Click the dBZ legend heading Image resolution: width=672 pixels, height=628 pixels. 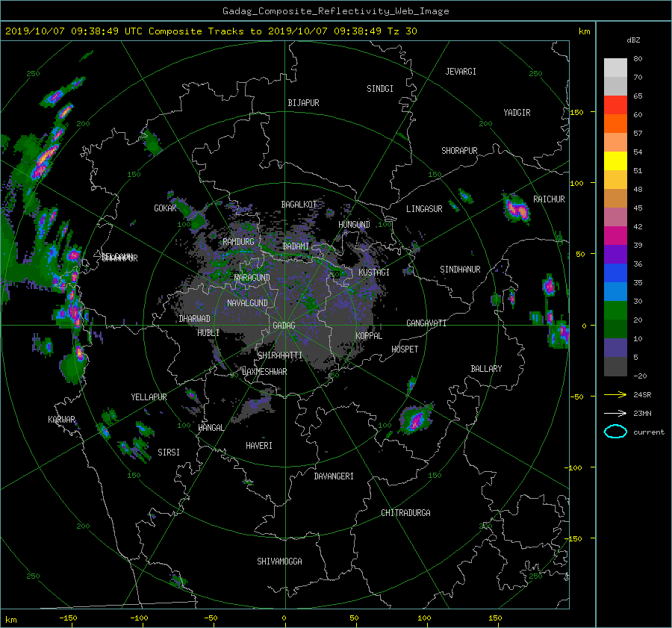tap(633, 40)
